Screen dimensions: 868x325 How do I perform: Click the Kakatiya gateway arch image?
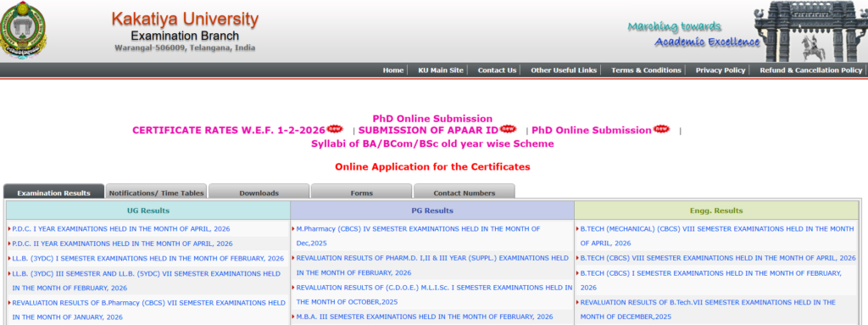click(x=810, y=31)
